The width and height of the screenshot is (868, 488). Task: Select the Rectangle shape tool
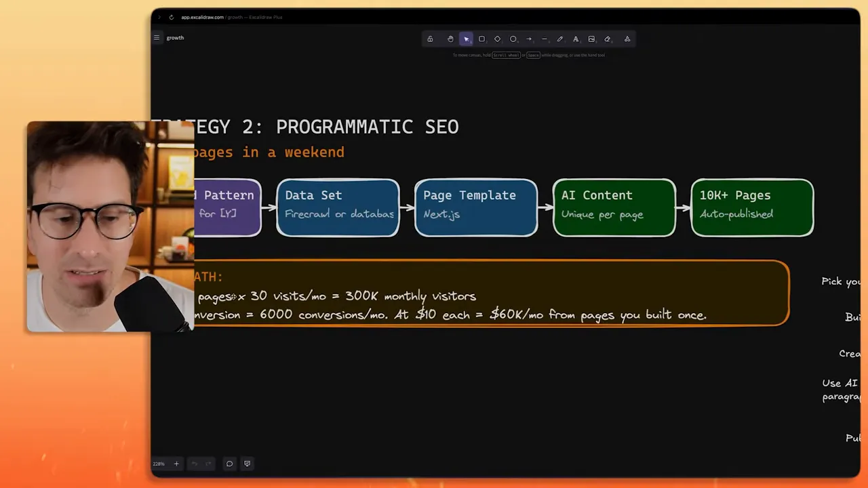click(x=481, y=39)
